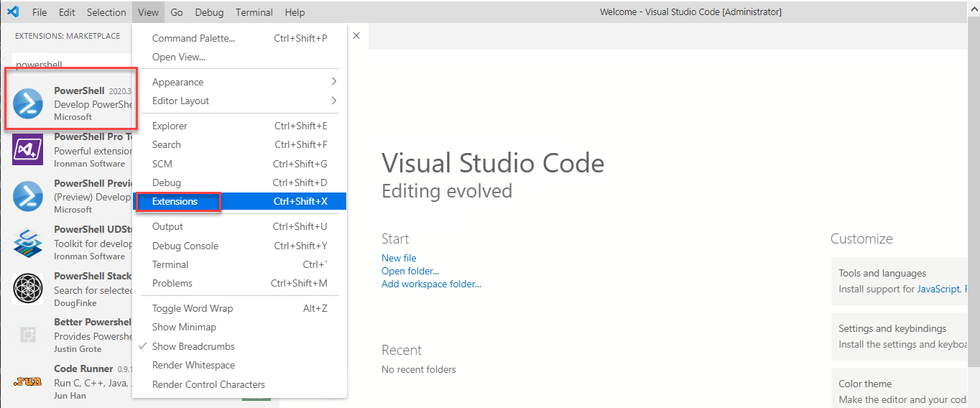
Task: Open Code Runner extension title
Action: pyautogui.click(x=83, y=368)
